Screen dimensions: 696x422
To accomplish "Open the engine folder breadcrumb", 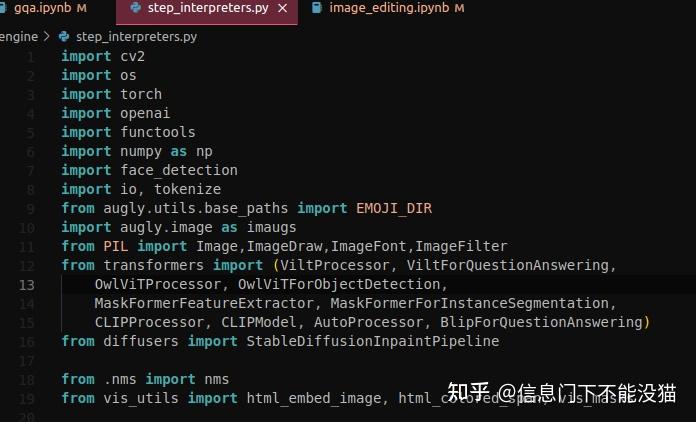I will pos(19,36).
